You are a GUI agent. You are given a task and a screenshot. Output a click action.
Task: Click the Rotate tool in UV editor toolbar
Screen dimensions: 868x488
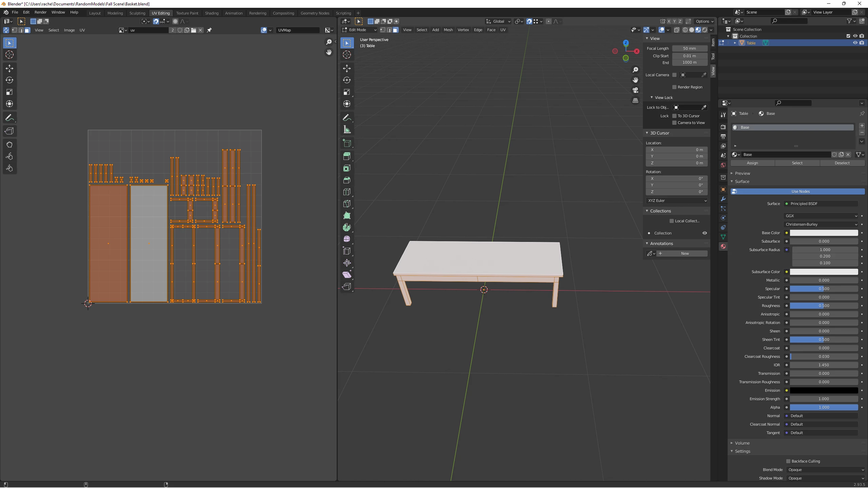9,80
